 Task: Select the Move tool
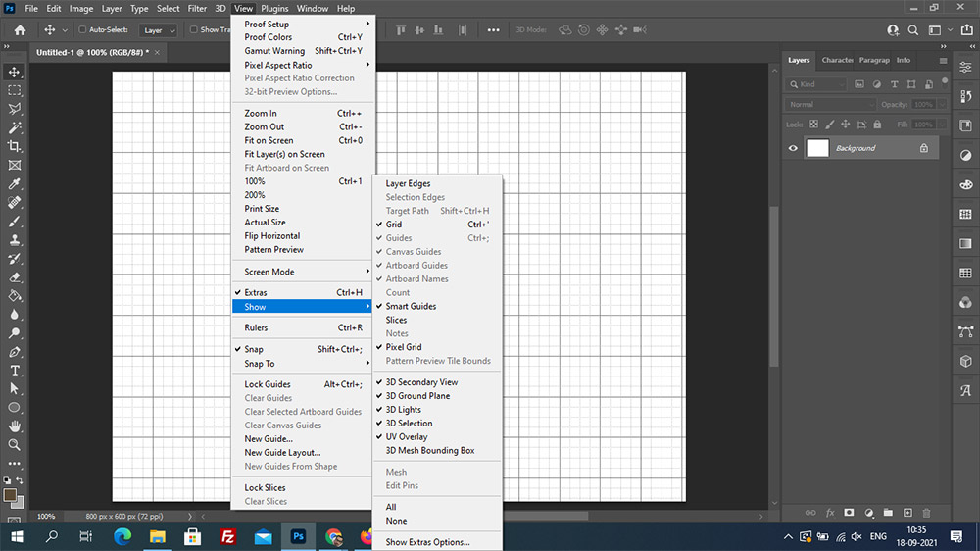point(14,72)
